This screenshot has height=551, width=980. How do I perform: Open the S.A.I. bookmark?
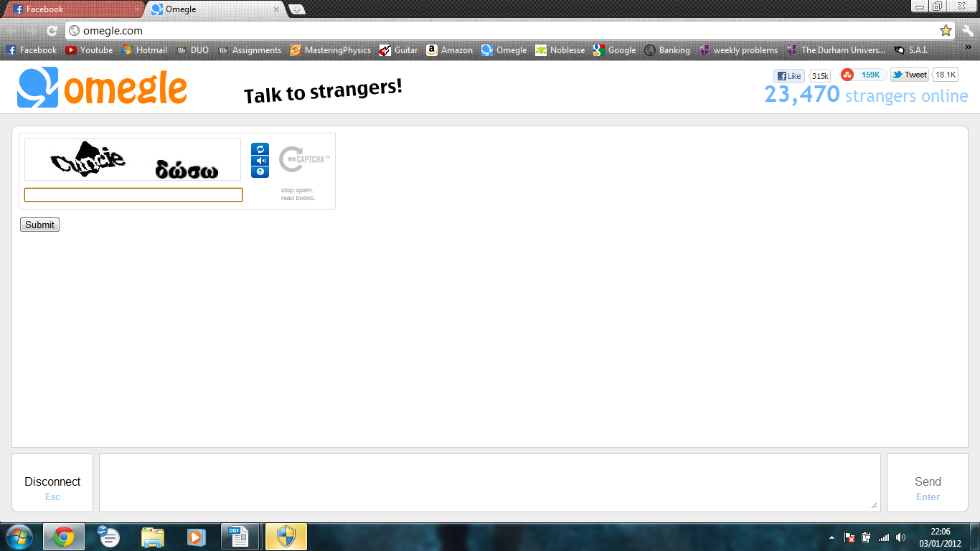click(910, 50)
